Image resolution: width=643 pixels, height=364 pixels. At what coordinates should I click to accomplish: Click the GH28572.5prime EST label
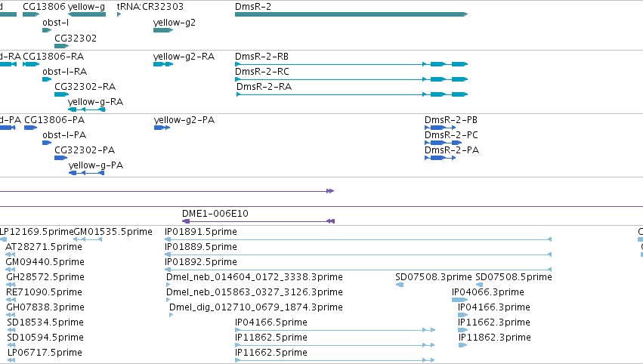(45, 277)
